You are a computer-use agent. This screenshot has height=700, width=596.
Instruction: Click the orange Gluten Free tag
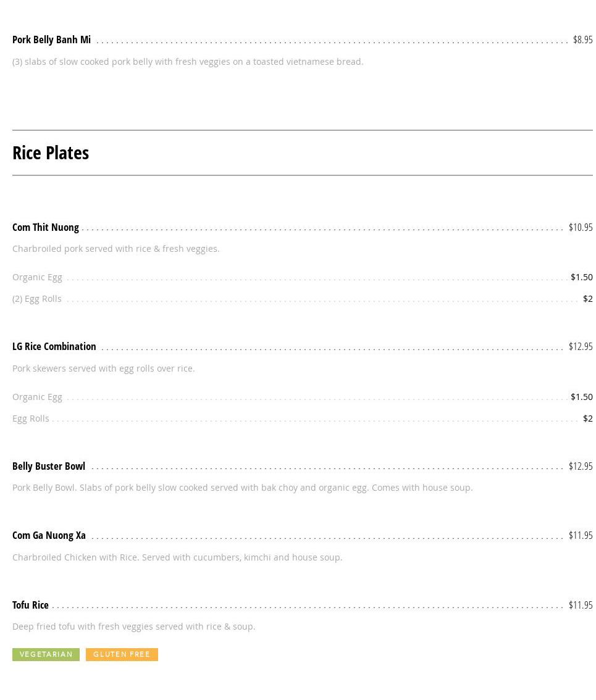122,655
